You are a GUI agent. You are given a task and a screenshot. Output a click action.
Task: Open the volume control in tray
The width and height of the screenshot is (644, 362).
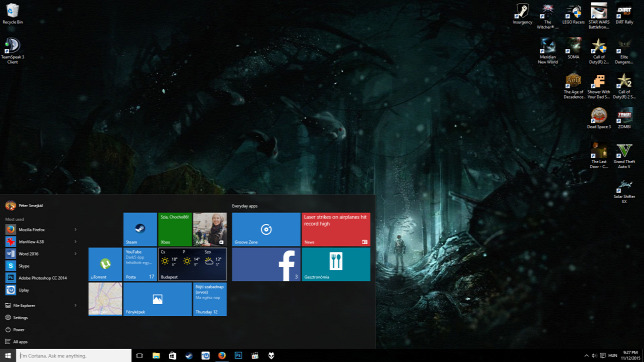tap(594, 355)
